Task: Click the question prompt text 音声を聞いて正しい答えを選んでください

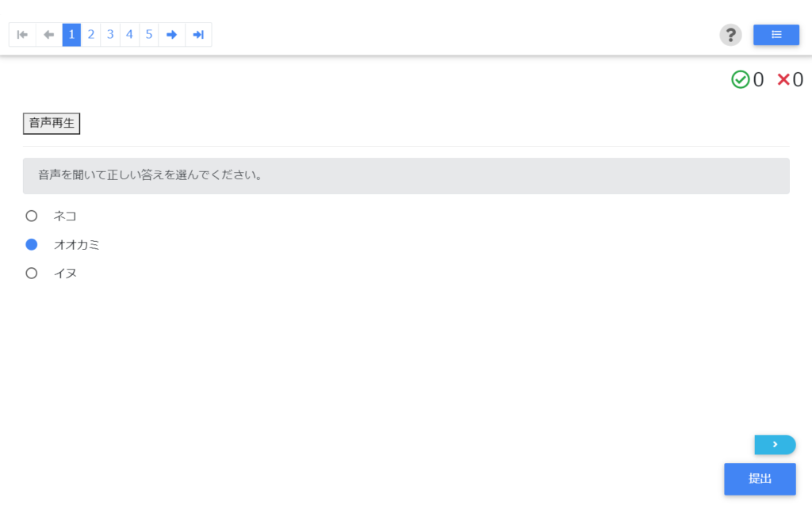Action: click(150, 175)
